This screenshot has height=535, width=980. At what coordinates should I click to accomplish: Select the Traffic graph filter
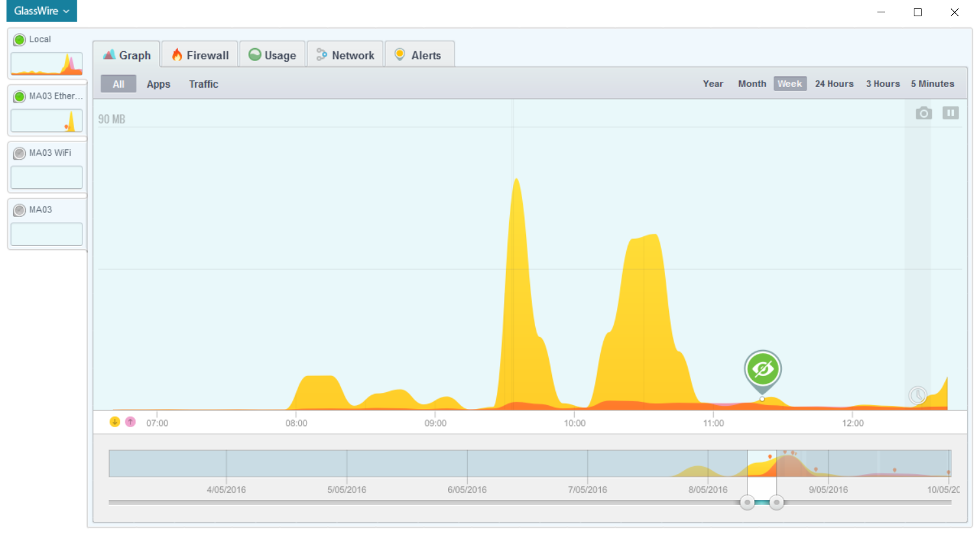[203, 84]
